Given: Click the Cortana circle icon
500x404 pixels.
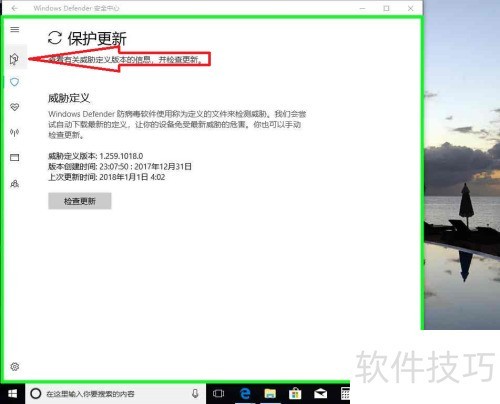Looking at the screenshot, I should [x=36, y=394].
